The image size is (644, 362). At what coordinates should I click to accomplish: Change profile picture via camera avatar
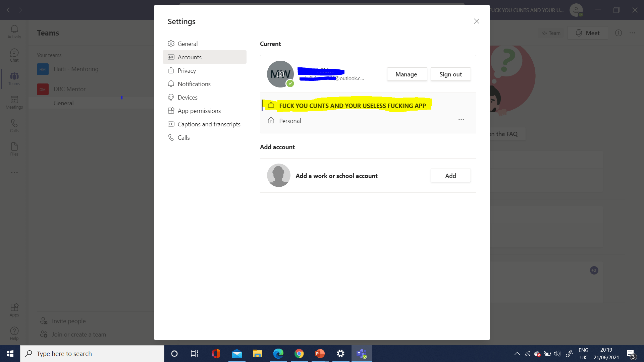point(280,74)
